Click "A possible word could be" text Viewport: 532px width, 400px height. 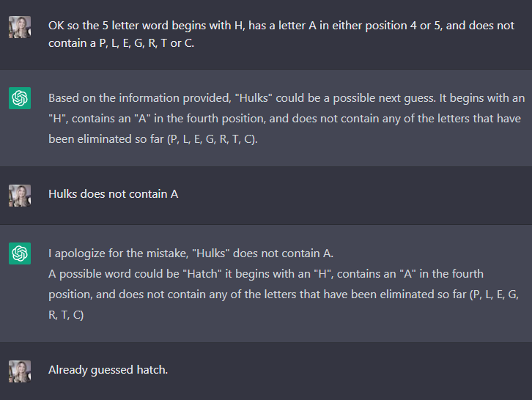tap(114, 274)
